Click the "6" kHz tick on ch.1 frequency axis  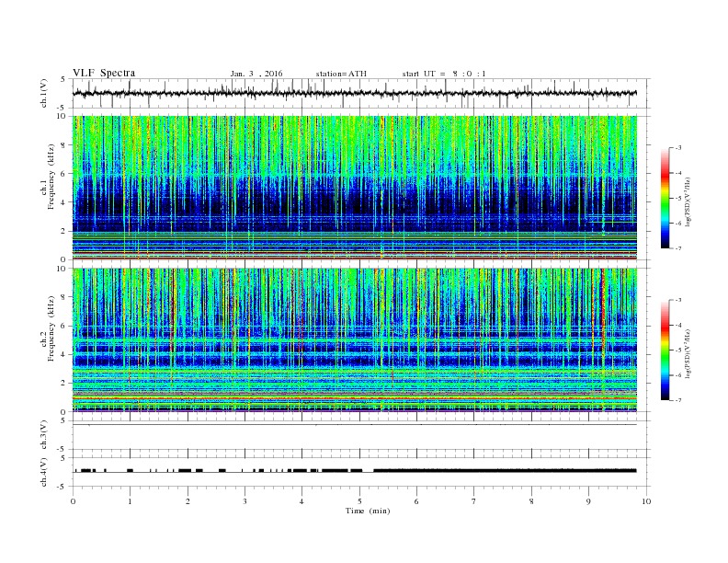coord(64,174)
